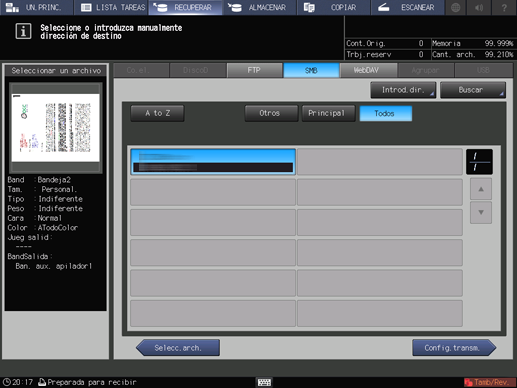Open help with the question mark icon
Image resolution: width=517 pixels, height=388 pixels.
pyautogui.click(x=504, y=7)
